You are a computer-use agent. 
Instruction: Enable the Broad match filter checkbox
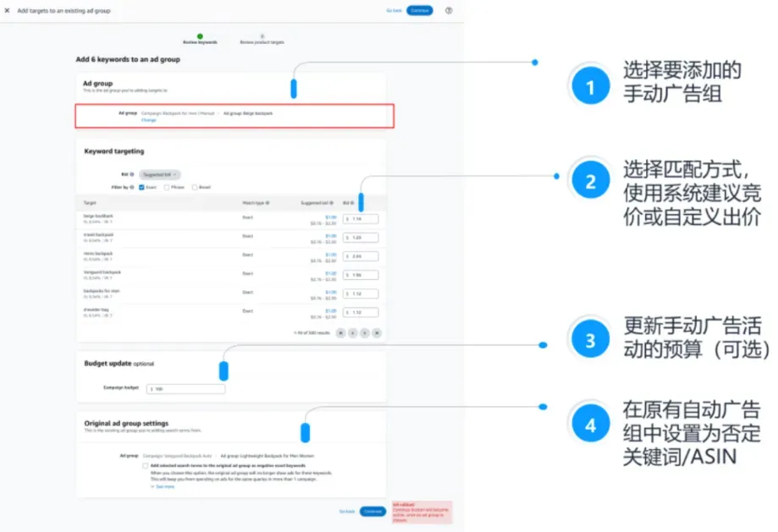click(195, 188)
